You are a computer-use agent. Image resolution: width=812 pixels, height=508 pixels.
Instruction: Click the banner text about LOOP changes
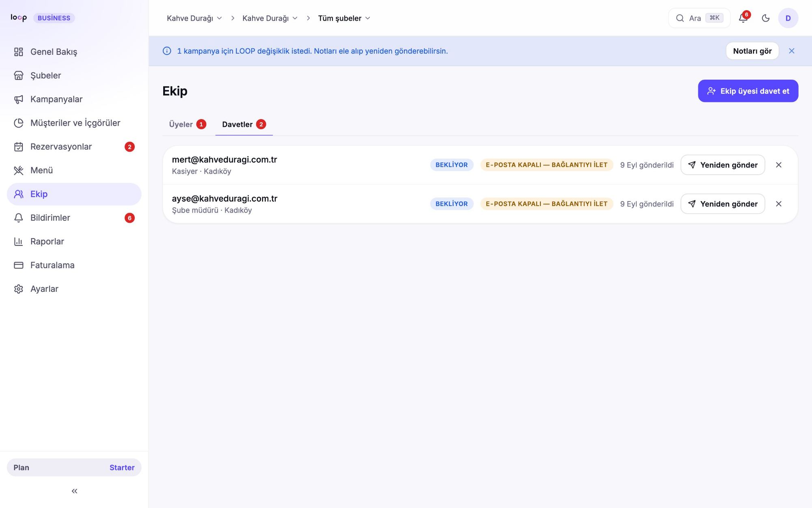tap(313, 51)
